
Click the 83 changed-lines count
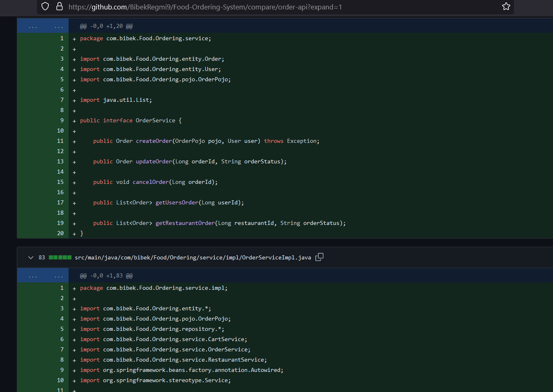(41, 257)
